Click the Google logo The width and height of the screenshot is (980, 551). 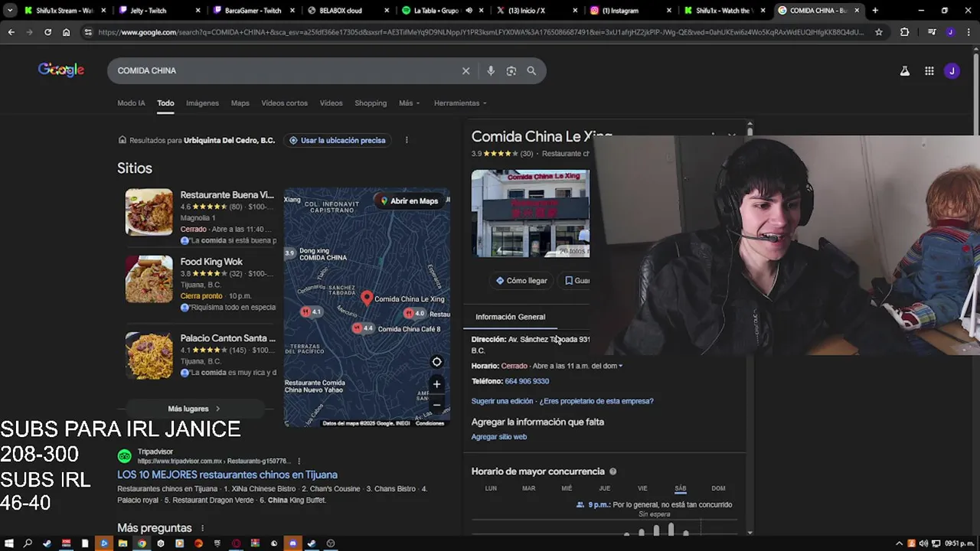point(61,70)
